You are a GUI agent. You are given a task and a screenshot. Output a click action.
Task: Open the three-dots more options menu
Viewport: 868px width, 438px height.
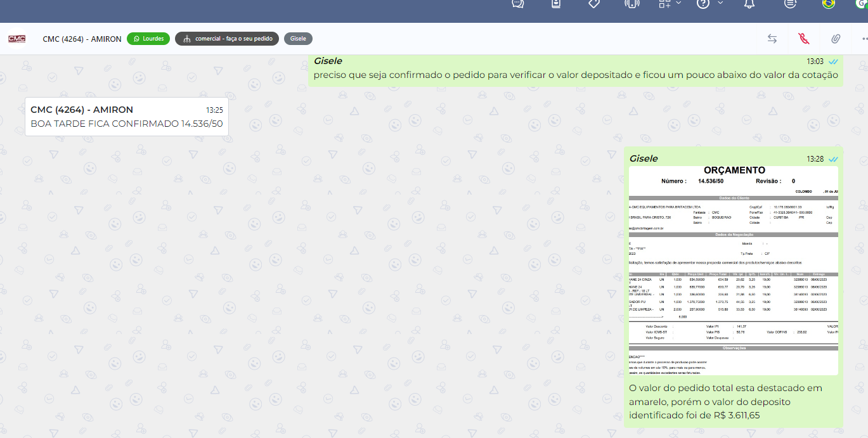[864, 39]
